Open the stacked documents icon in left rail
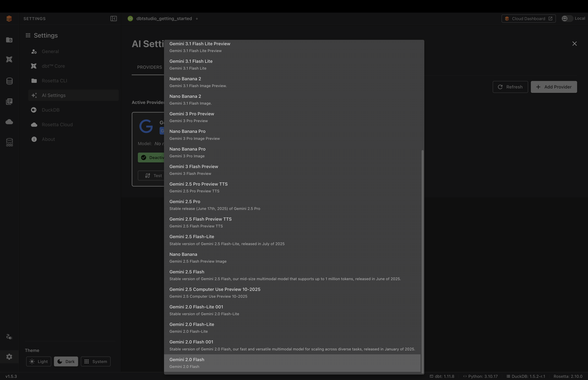 (9, 101)
